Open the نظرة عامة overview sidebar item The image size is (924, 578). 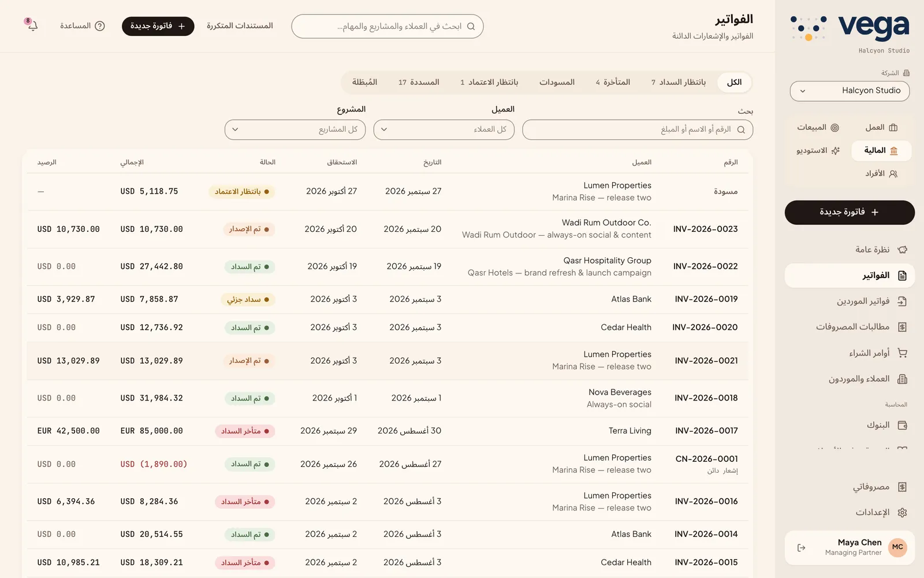tap(850, 250)
